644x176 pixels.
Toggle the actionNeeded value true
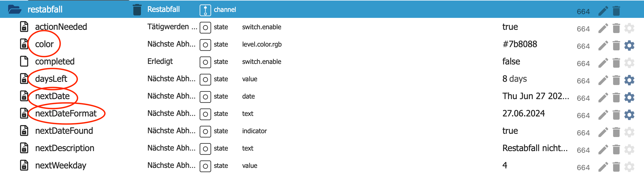(x=510, y=27)
